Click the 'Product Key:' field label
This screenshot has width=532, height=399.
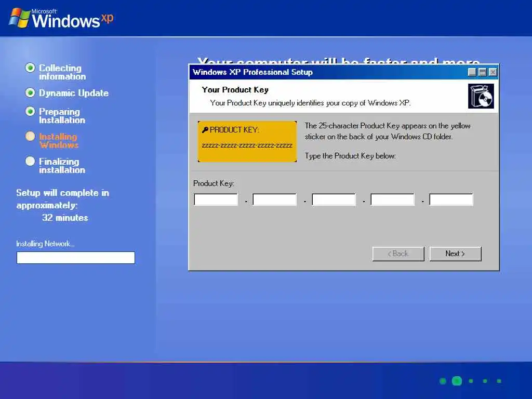(x=214, y=183)
